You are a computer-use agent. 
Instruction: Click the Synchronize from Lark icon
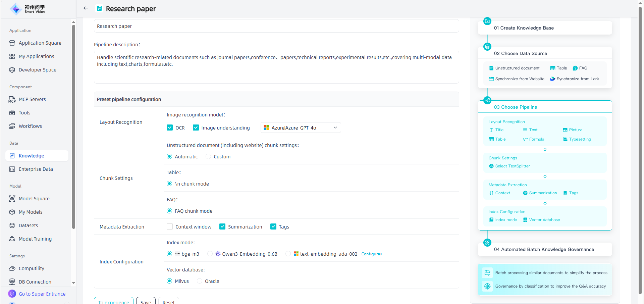click(552, 79)
